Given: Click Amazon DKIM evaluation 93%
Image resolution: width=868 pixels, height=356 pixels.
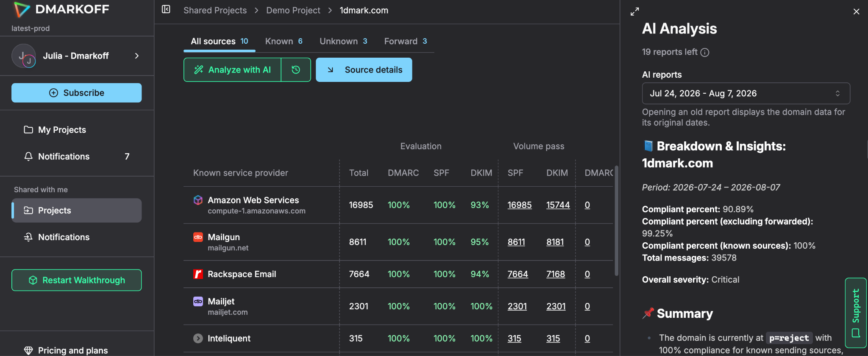Looking at the screenshot, I should coord(480,205).
